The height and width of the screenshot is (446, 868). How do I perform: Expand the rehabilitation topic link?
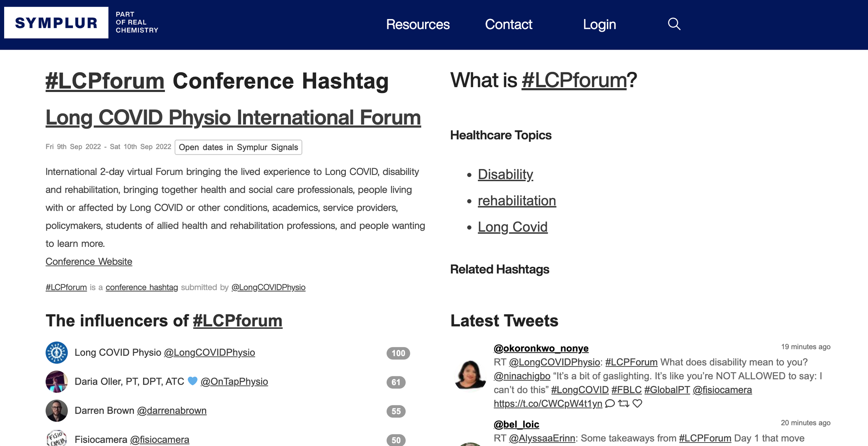pos(516,200)
